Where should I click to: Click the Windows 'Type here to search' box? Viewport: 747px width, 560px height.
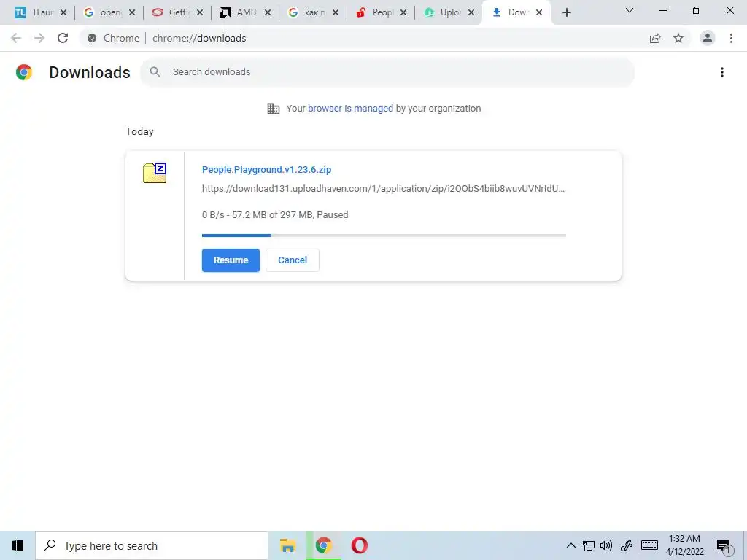pyautogui.click(x=152, y=545)
